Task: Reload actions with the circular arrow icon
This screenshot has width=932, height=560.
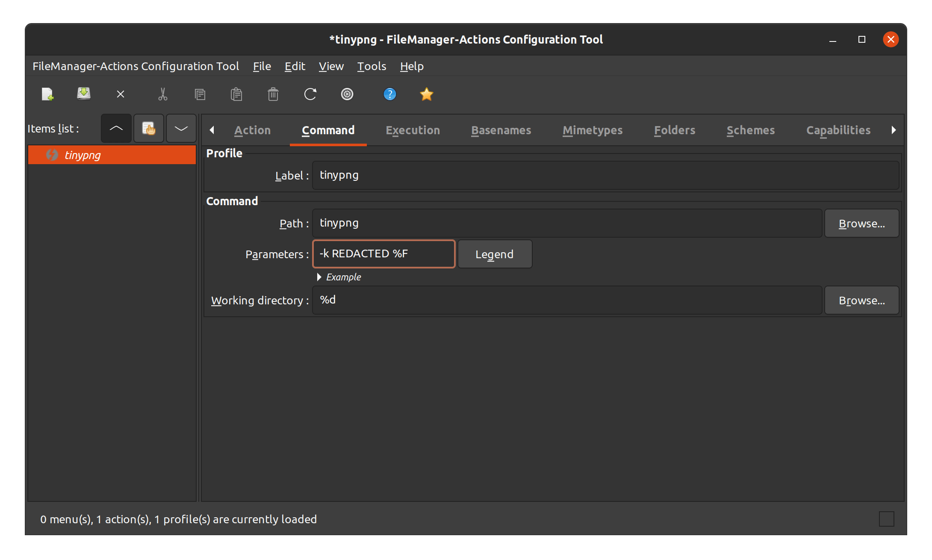Action: [x=310, y=94]
